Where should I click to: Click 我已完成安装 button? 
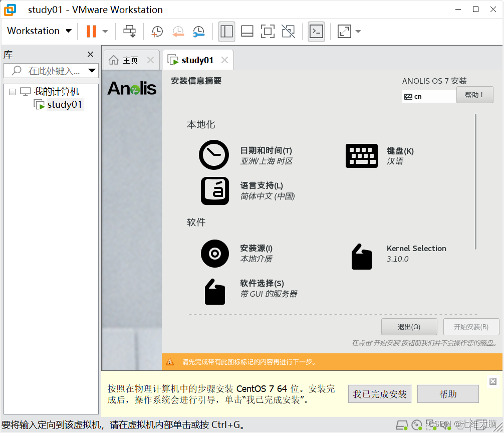[x=380, y=394]
